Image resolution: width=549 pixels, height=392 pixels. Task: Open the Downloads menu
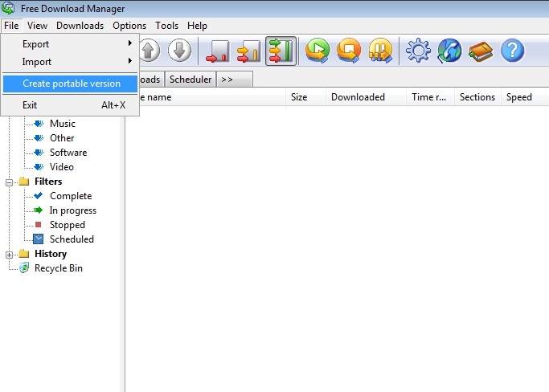pos(80,26)
